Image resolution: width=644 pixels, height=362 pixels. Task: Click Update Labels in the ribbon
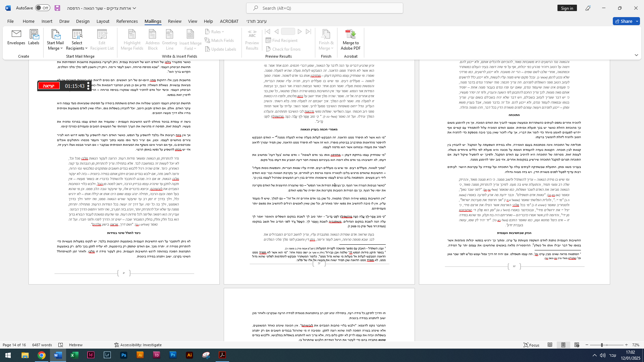tap(221, 49)
